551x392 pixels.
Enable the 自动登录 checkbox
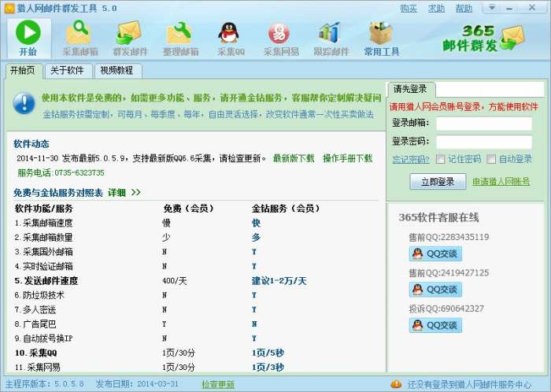click(491, 159)
